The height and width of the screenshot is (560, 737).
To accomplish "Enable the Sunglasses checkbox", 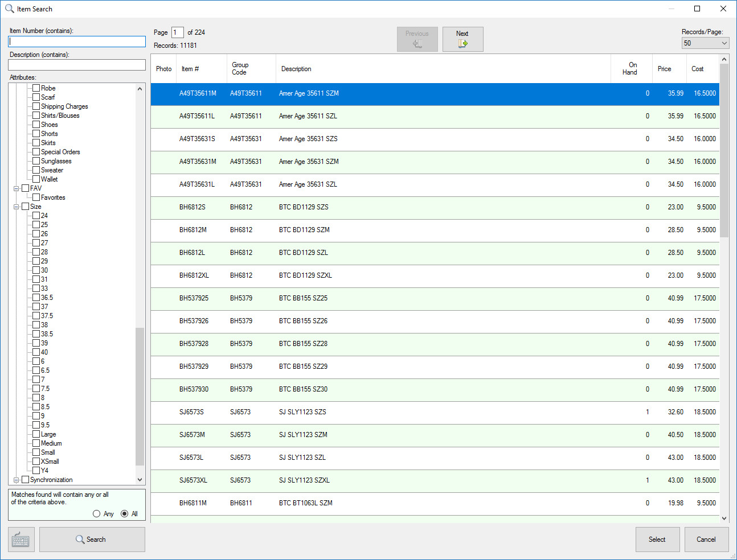I will [x=36, y=161].
